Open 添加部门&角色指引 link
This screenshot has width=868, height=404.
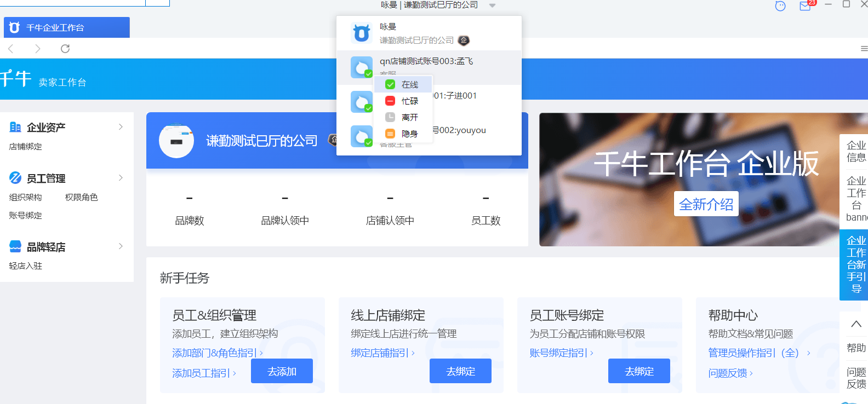[x=218, y=353]
